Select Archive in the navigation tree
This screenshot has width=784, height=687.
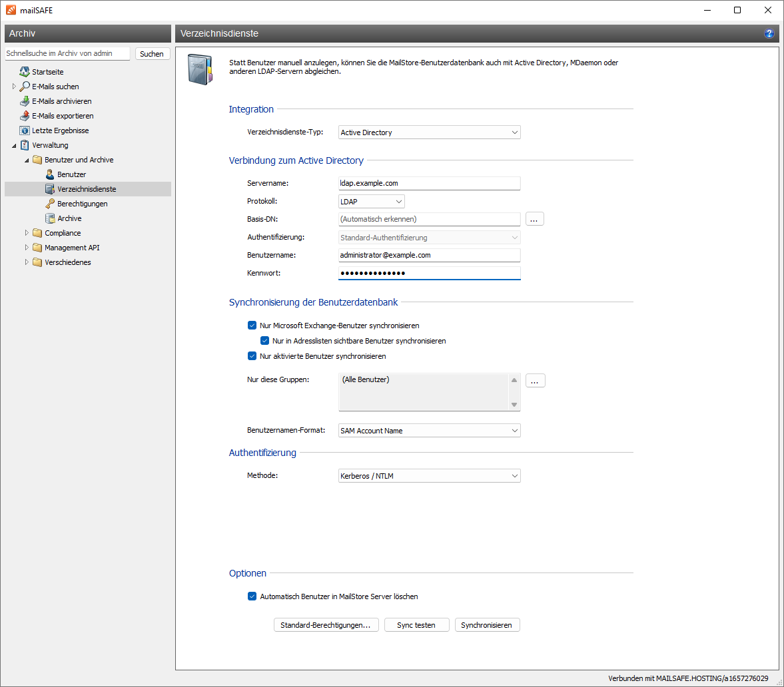[x=69, y=218]
